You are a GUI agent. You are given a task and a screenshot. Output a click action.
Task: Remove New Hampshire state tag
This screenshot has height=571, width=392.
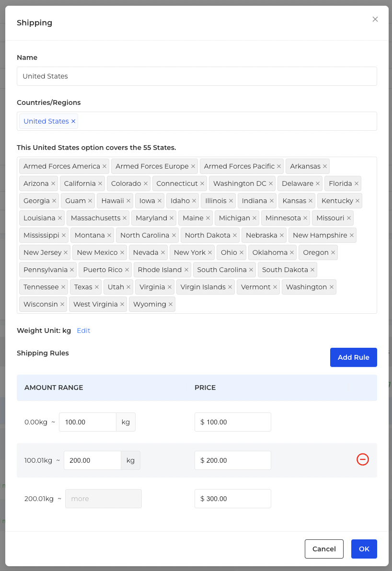(x=352, y=235)
